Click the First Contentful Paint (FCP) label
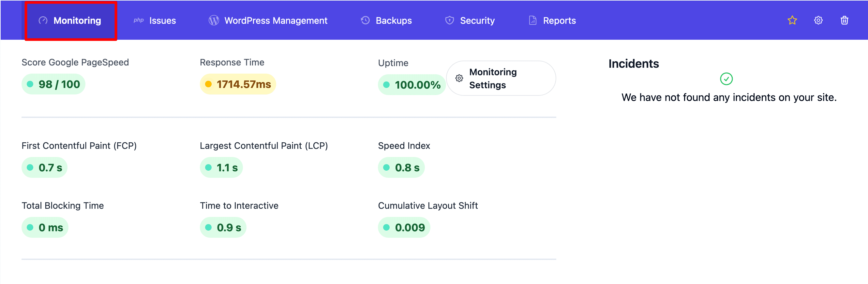The image size is (868, 284). tap(79, 146)
